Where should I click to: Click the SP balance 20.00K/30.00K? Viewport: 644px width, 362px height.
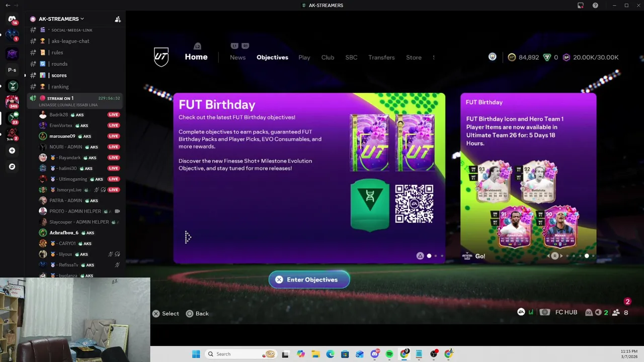tap(591, 57)
